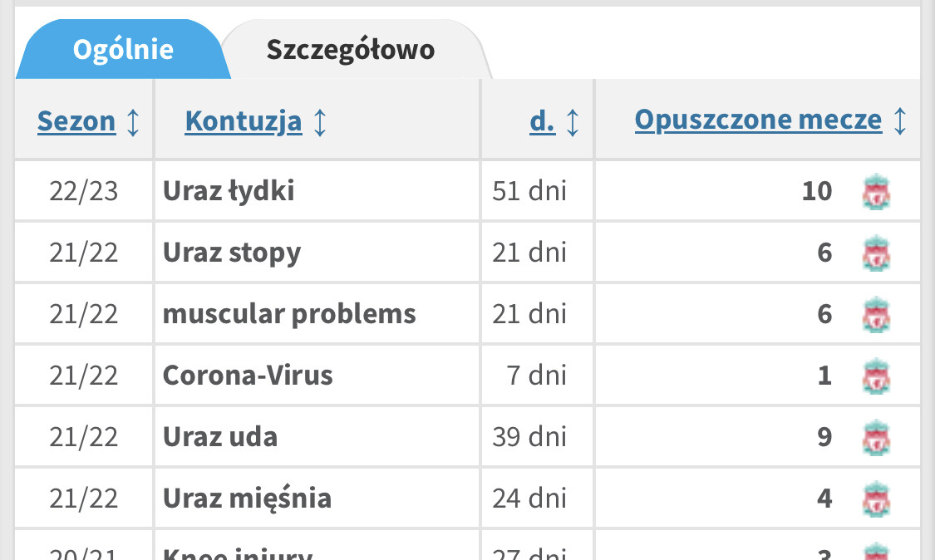Switch to the Ogólnie tab

coord(123,50)
